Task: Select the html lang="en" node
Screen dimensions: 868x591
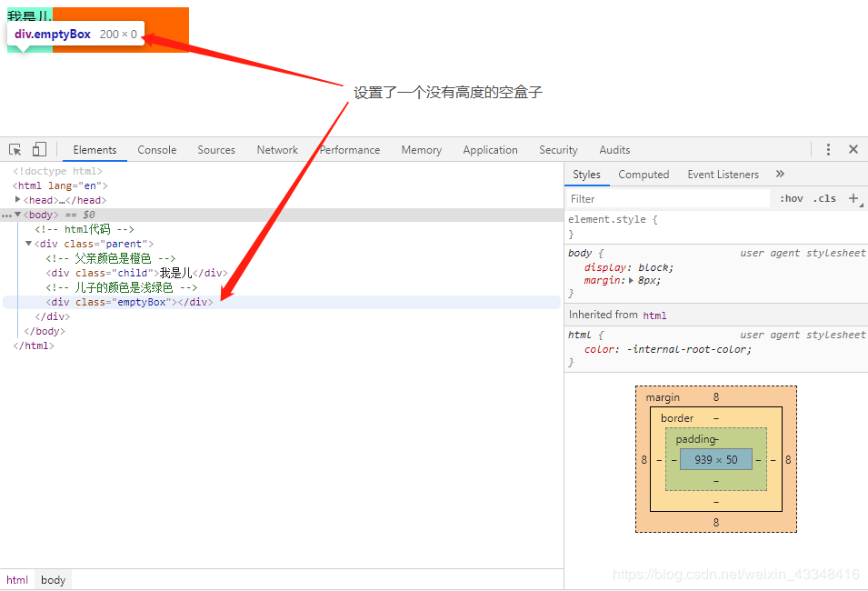Action: (x=60, y=185)
